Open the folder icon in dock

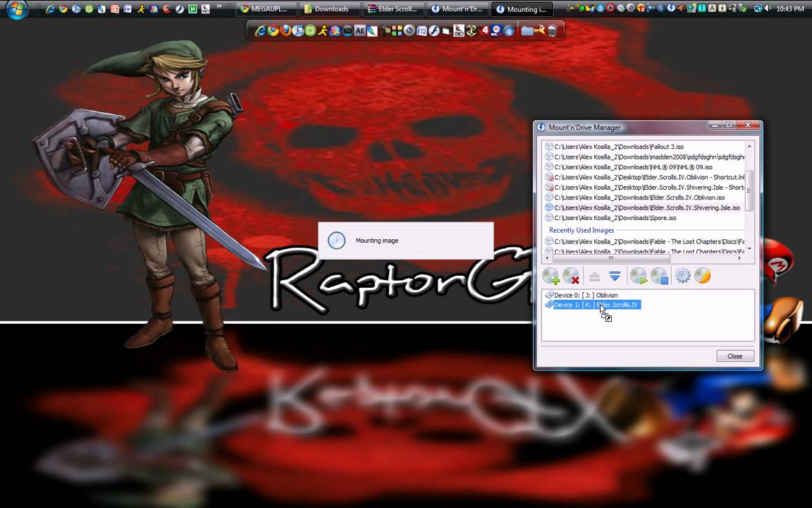click(x=527, y=30)
